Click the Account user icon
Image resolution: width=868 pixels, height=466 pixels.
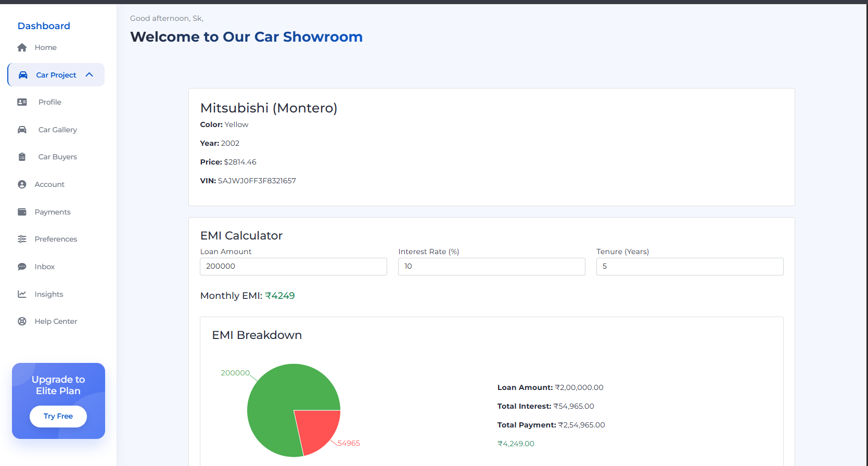(x=22, y=184)
